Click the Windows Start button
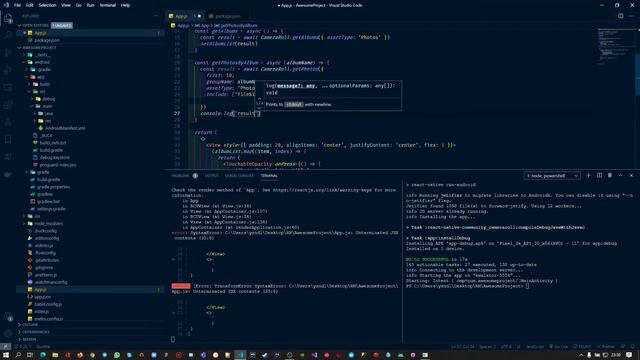 coord(6,355)
